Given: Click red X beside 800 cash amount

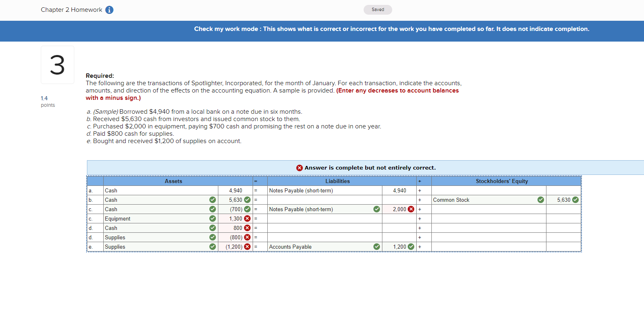Looking at the screenshot, I should (247, 228).
